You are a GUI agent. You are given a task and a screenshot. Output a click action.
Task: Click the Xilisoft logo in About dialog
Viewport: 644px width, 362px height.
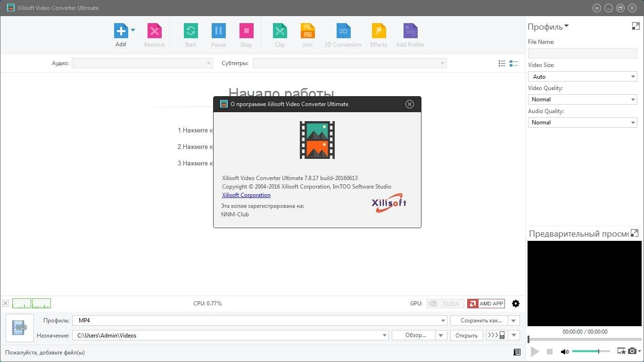pyautogui.click(x=389, y=203)
